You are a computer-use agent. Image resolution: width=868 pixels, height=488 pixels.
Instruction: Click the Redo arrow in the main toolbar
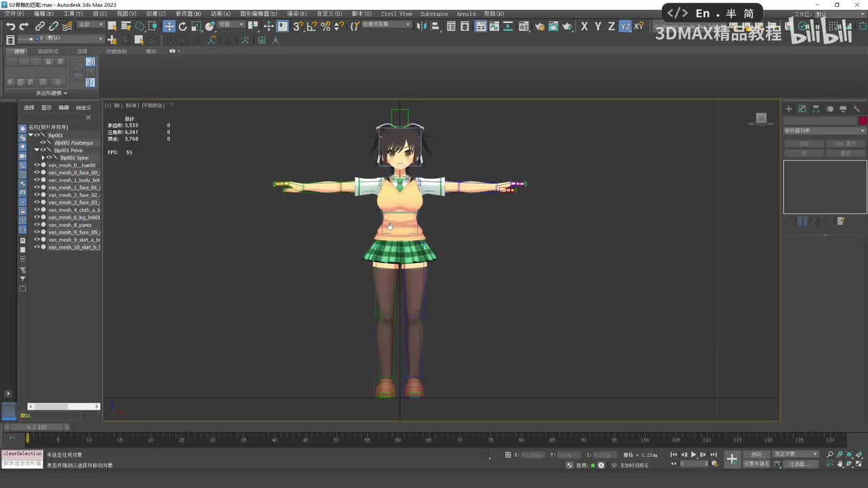click(x=24, y=26)
